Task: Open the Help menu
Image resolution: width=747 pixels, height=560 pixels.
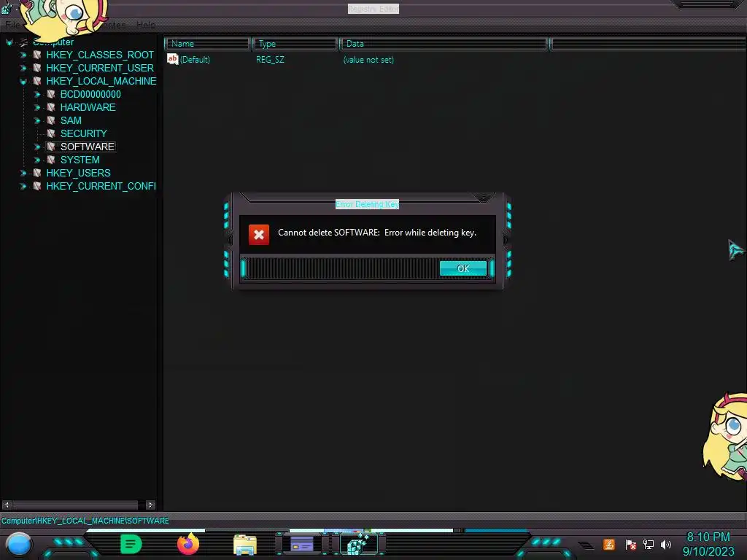Action: (x=146, y=25)
